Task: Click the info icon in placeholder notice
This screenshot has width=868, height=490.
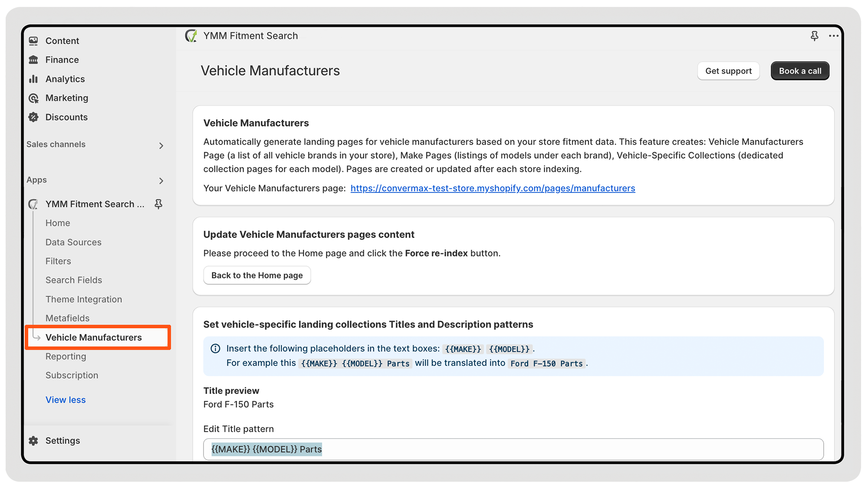Action: pos(215,349)
